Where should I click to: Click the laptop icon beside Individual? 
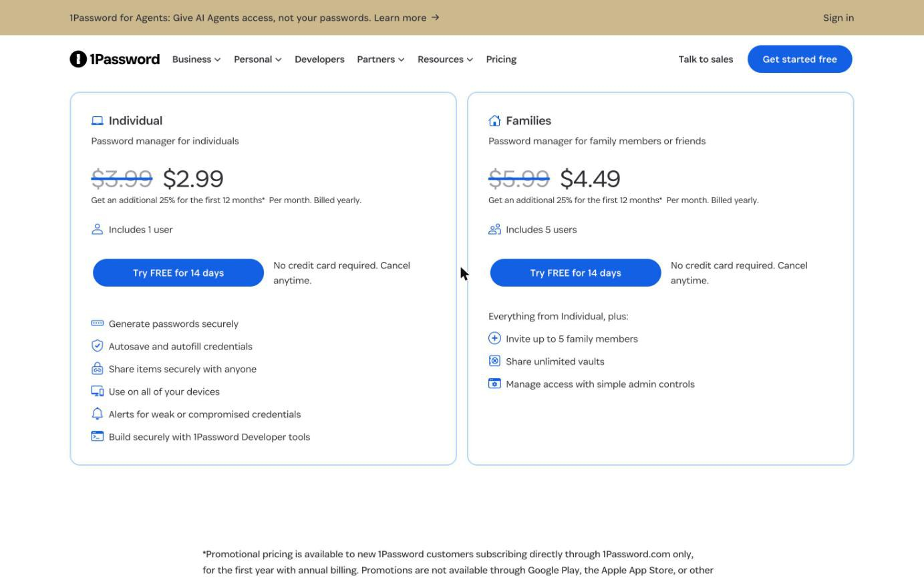[x=98, y=121]
